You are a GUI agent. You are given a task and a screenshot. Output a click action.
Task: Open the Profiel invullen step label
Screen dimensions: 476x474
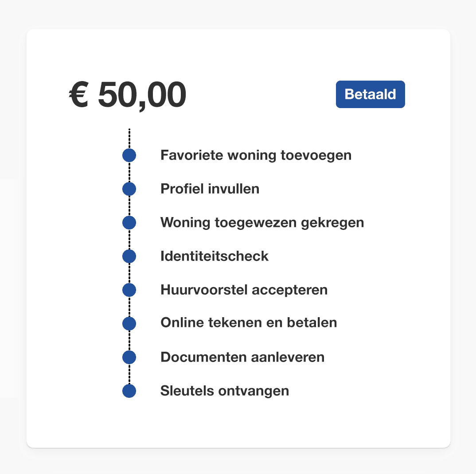coord(210,189)
